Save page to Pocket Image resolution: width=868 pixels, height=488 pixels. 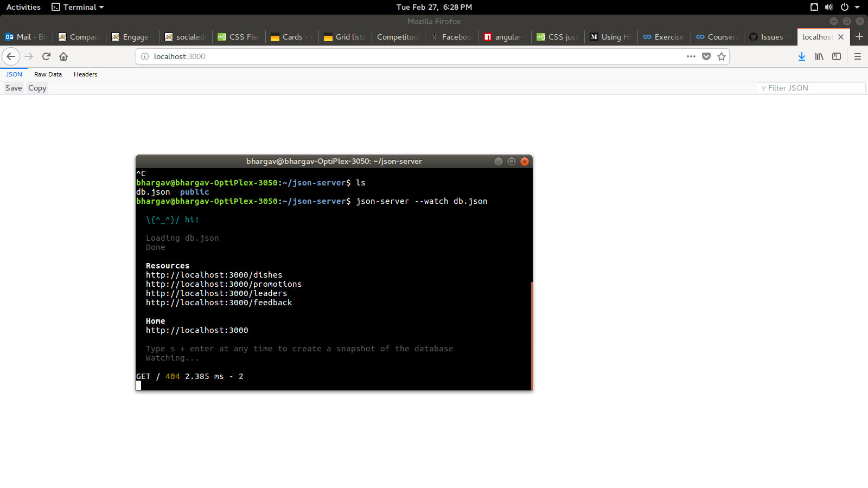706,56
